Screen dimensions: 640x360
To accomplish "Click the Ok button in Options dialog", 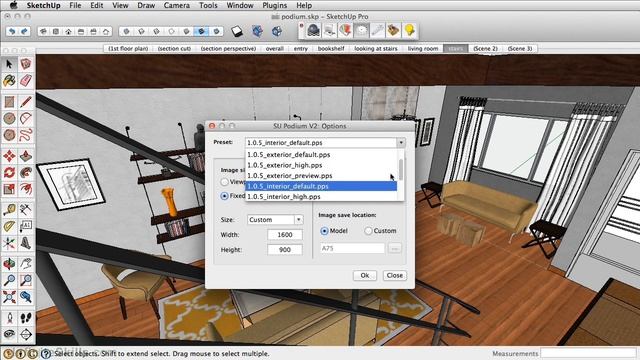I will pos(364,276).
